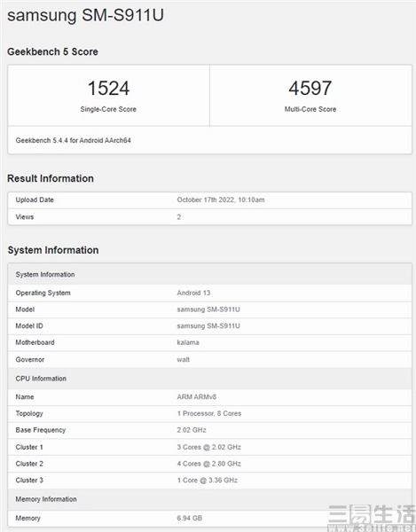Click Geekbench 5.4.4 for Android AArch64 text
416x532 pixels.
74,140
